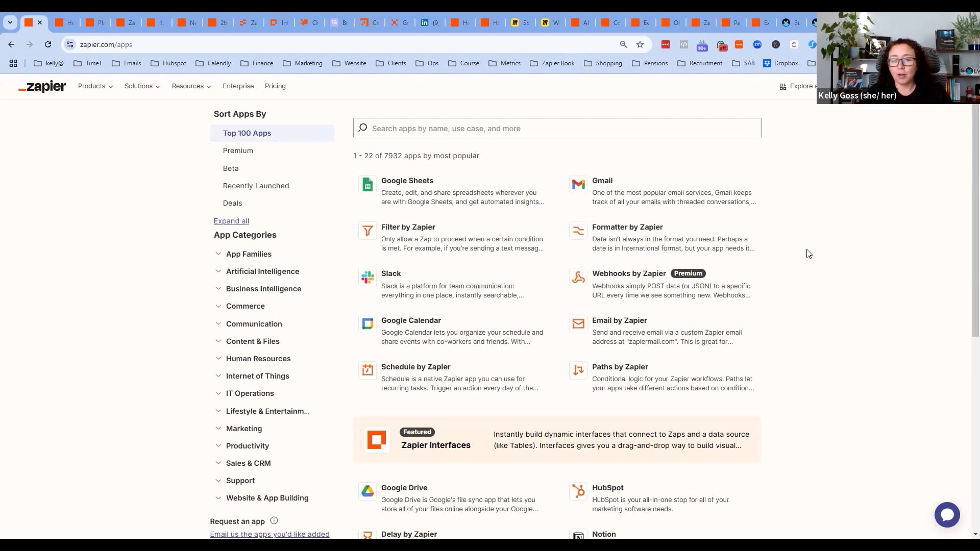Select the Premium sort option
Image resolution: width=980 pixels, height=551 pixels.
click(x=238, y=151)
